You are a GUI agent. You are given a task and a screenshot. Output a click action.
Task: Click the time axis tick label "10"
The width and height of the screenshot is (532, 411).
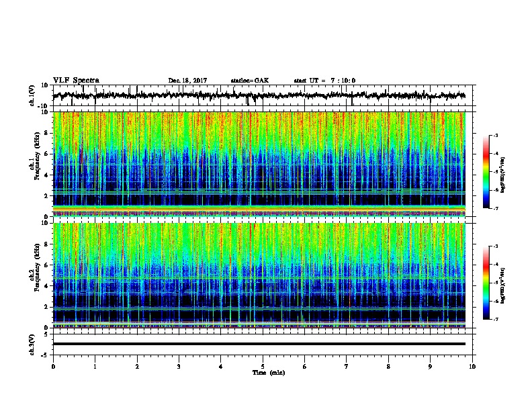tap(472, 367)
